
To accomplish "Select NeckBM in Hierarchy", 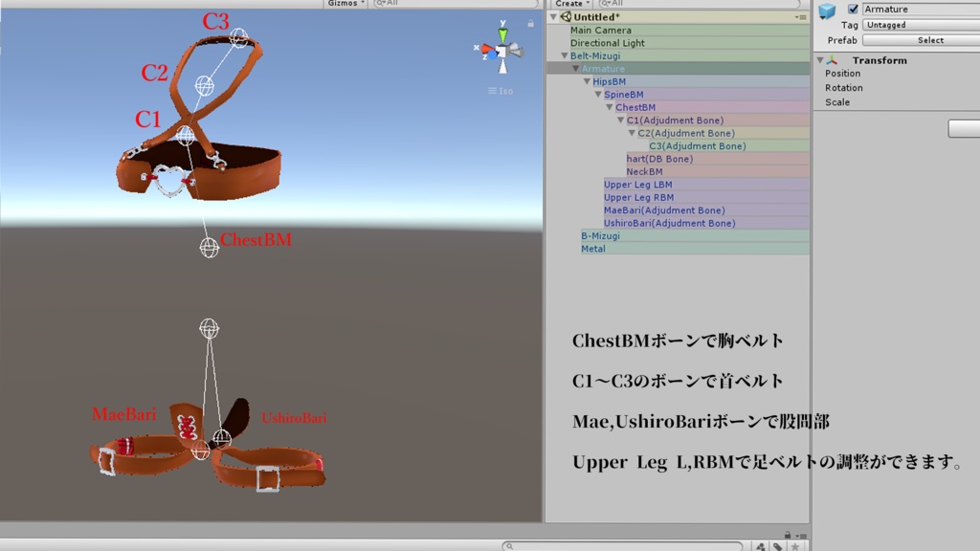I will (644, 172).
